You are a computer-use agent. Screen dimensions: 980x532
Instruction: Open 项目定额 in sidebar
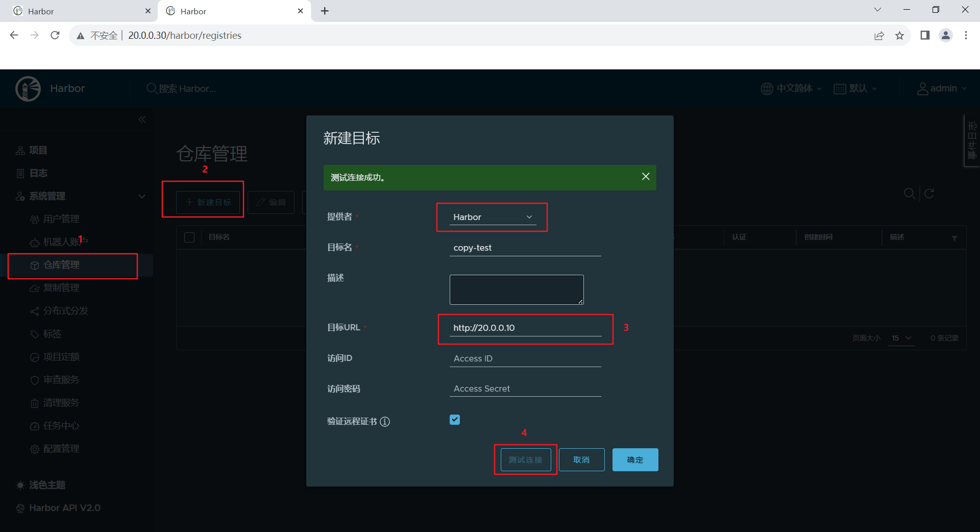61,357
